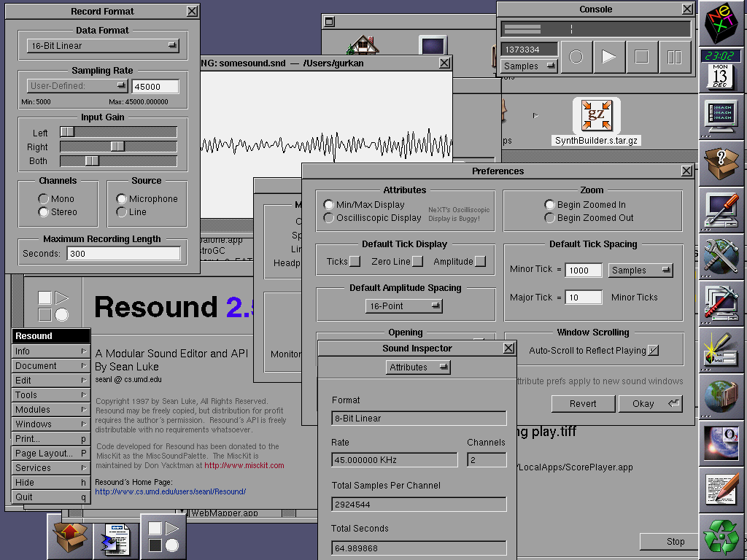Image resolution: width=747 pixels, height=560 pixels.
Task: Click the Seconds field in Maximum Recording Length
Action: coord(124,254)
